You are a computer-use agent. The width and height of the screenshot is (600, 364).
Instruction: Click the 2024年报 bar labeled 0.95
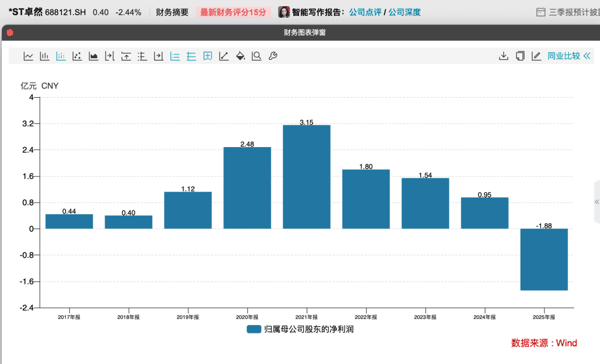484,213
